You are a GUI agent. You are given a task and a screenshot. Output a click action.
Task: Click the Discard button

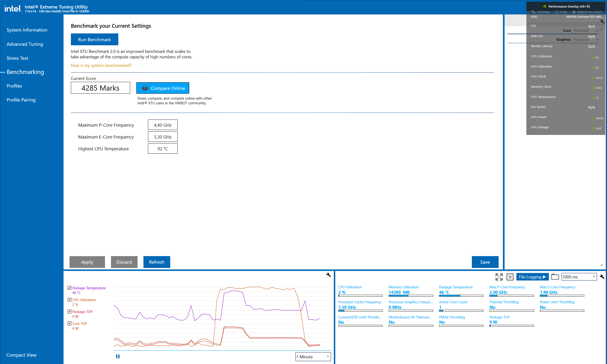(x=124, y=262)
